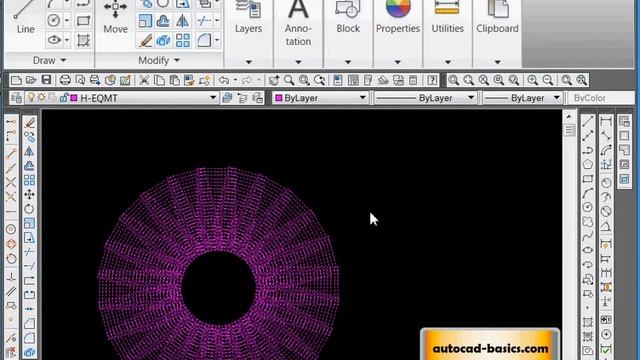The width and height of the screenshot is (640, 360).
Task: Create a new drawing from the toolbar
Action: (x=16, y=80)
